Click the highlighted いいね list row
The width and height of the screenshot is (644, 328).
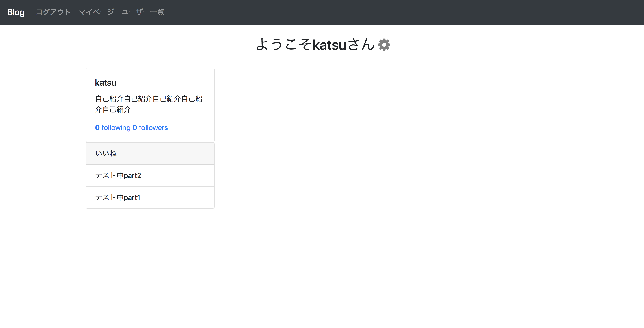click(x=150, y=153)
